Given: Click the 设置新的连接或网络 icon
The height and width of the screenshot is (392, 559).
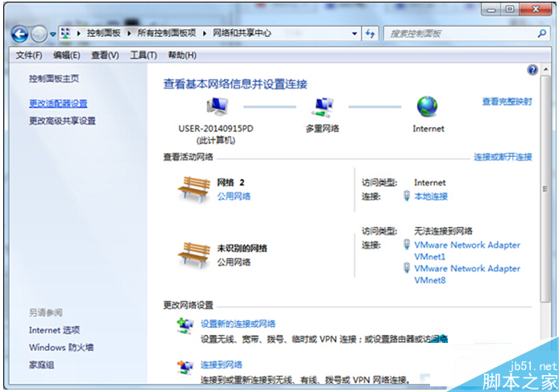Looking at the screenshot, I should tap(185, 324).
